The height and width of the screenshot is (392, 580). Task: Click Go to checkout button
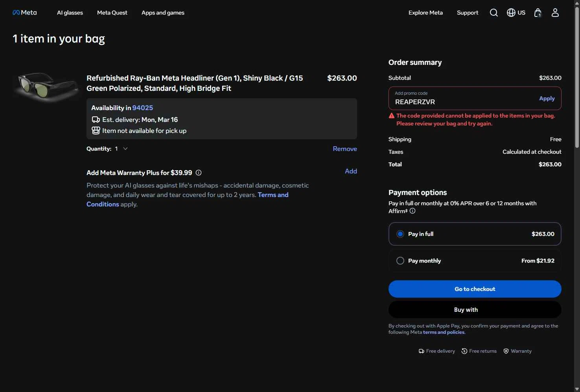(475, 289)
